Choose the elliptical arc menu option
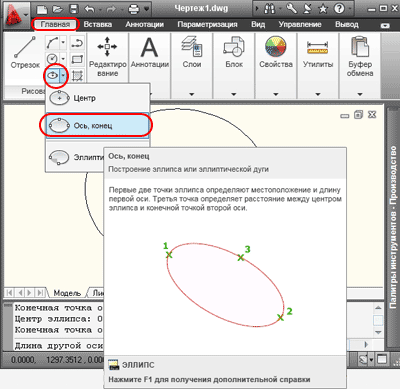 75,157
